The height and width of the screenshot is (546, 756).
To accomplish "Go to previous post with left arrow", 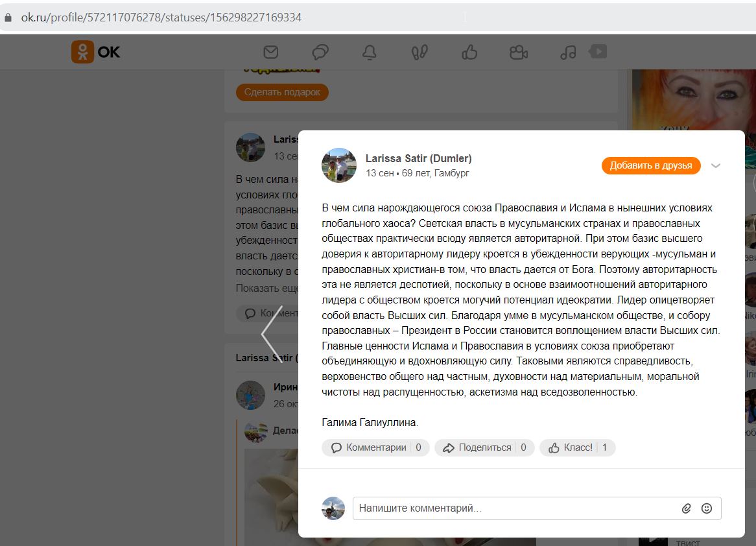I will click(x=272, y=334).
